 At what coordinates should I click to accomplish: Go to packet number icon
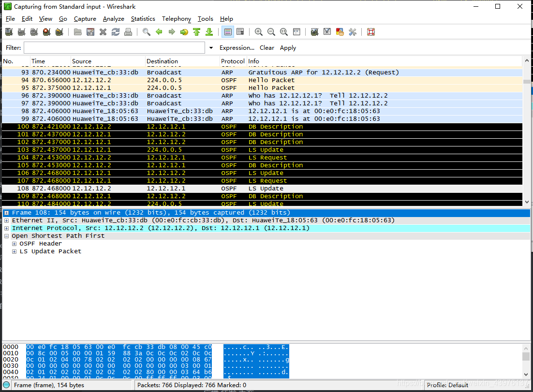[x=184, y=32]
